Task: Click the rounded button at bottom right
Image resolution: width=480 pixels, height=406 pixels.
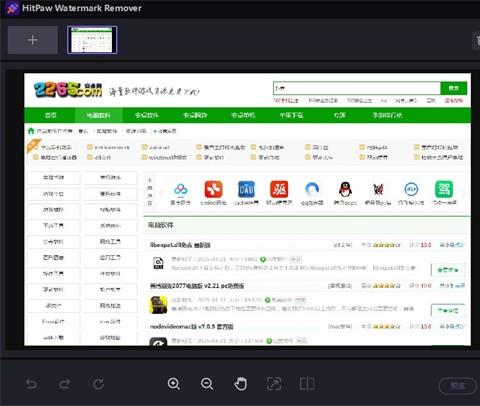Action: click(x=458, y=386)
